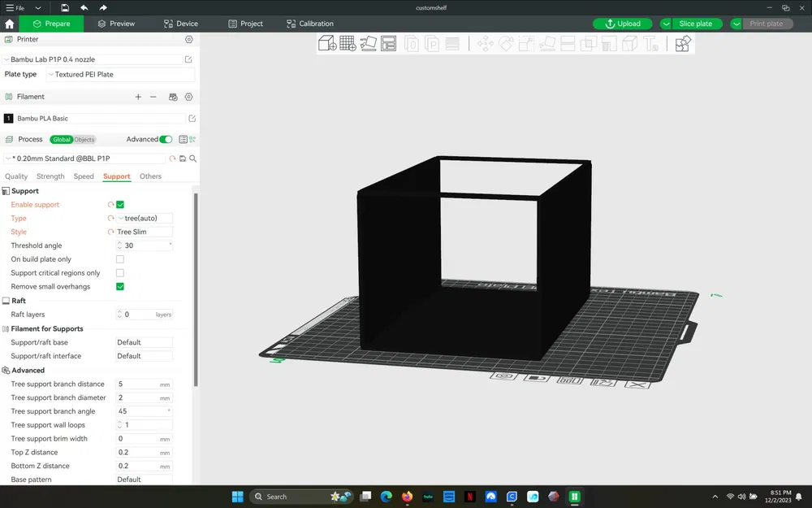Open the Strength settings tab

point(50,176)
